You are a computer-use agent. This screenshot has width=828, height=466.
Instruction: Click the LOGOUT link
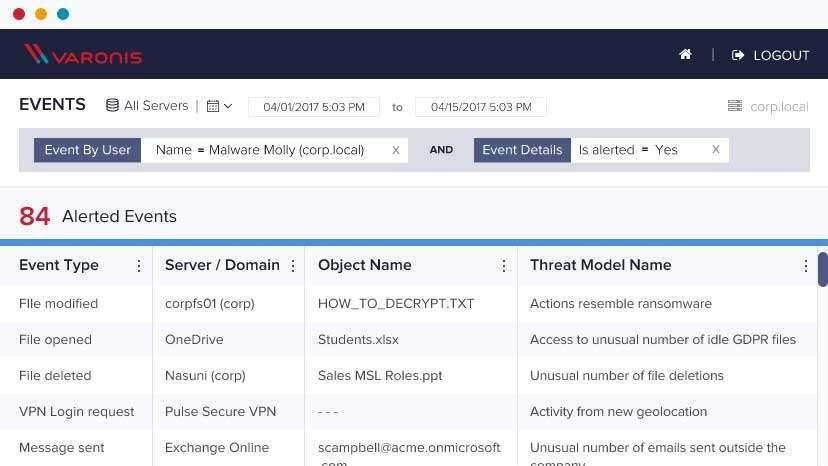pos(770,55)
